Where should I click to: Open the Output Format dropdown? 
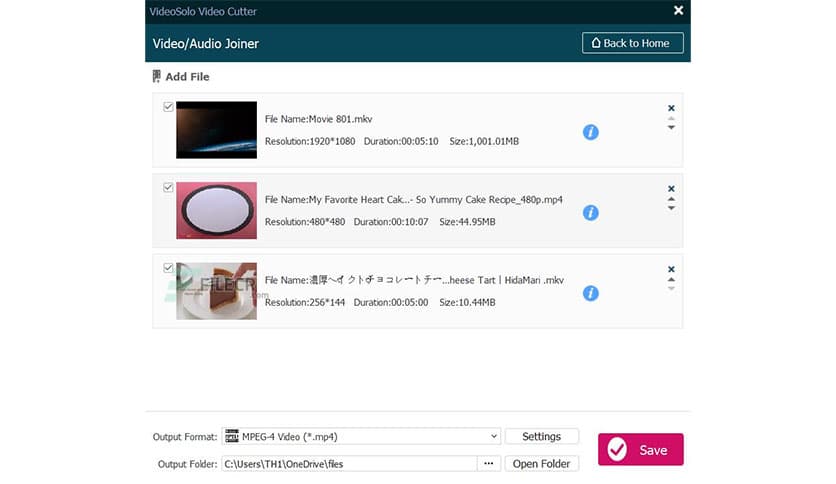point(361,436)
